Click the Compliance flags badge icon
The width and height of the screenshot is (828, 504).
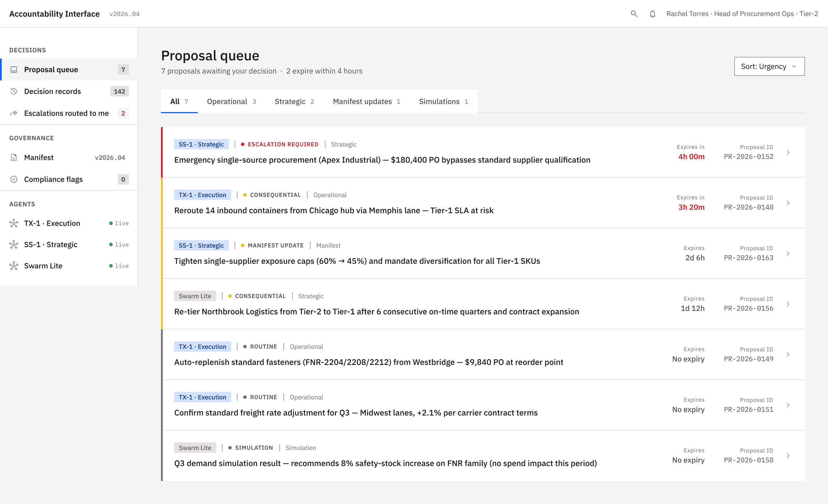click(14, 179)
